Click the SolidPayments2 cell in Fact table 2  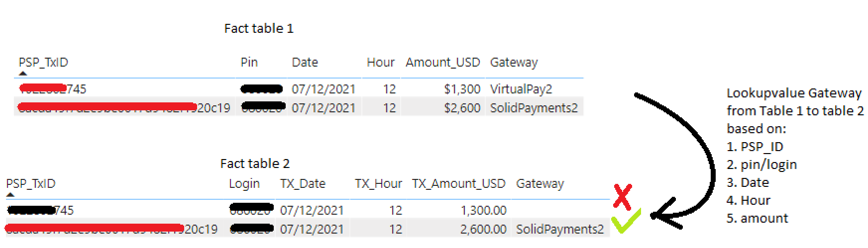coord(560,229)
